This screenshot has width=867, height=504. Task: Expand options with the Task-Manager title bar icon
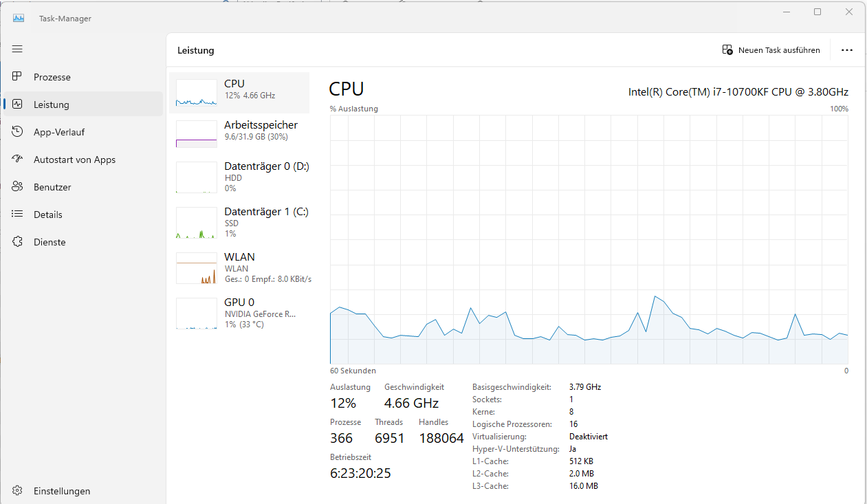point(18,18)
